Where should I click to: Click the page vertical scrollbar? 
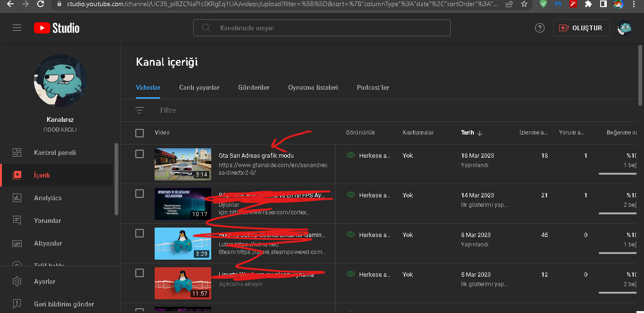(x=640, y=76)
